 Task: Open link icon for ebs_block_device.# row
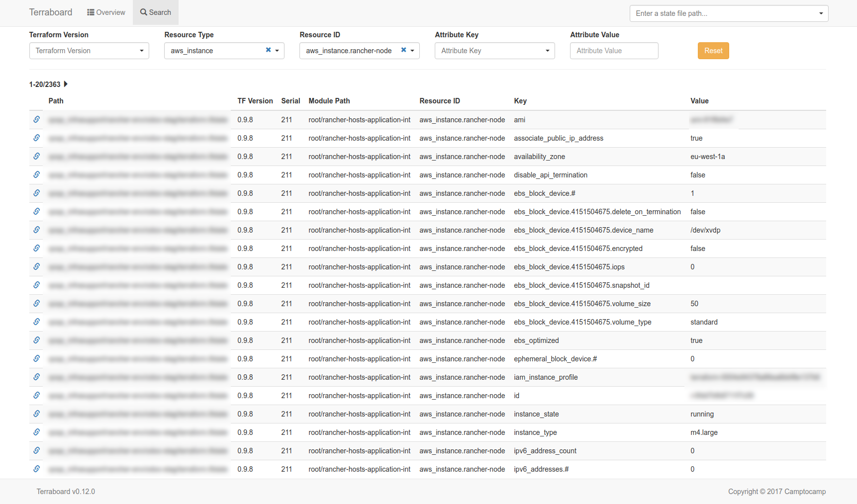coord(36,193)
